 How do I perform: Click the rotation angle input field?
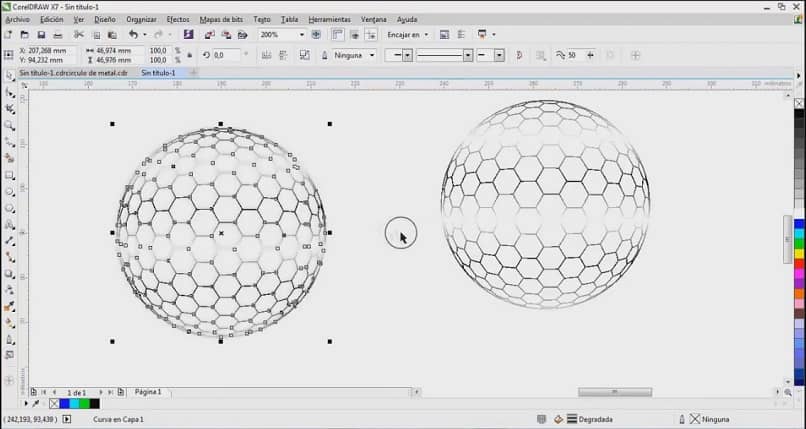pyautogui.click(x=226, y=56)
